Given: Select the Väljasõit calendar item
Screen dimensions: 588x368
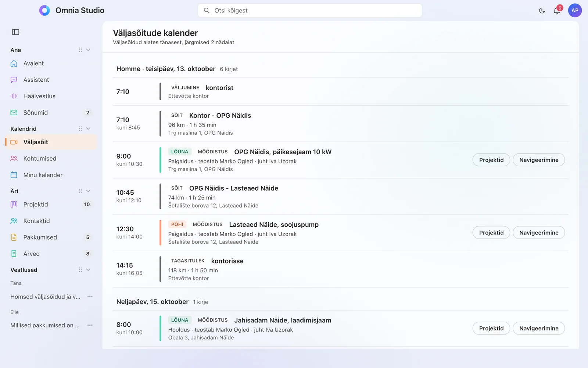Looking at the screenshot, I should [x=51, y=142].
